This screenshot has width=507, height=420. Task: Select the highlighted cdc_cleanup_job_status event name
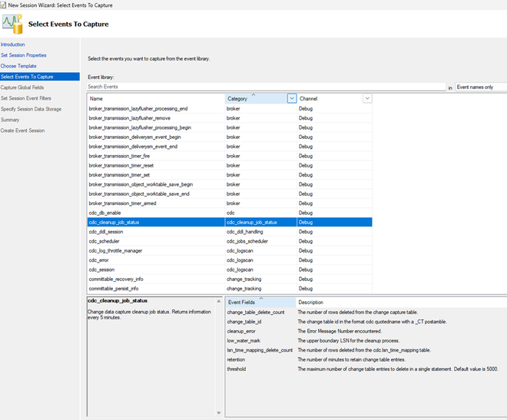coord(114,222)
